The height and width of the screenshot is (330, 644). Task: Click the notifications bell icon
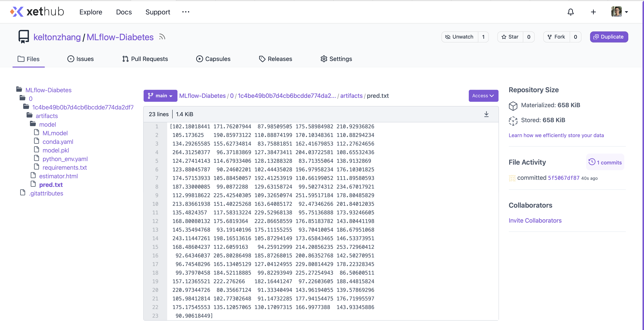tap(570, 12)
